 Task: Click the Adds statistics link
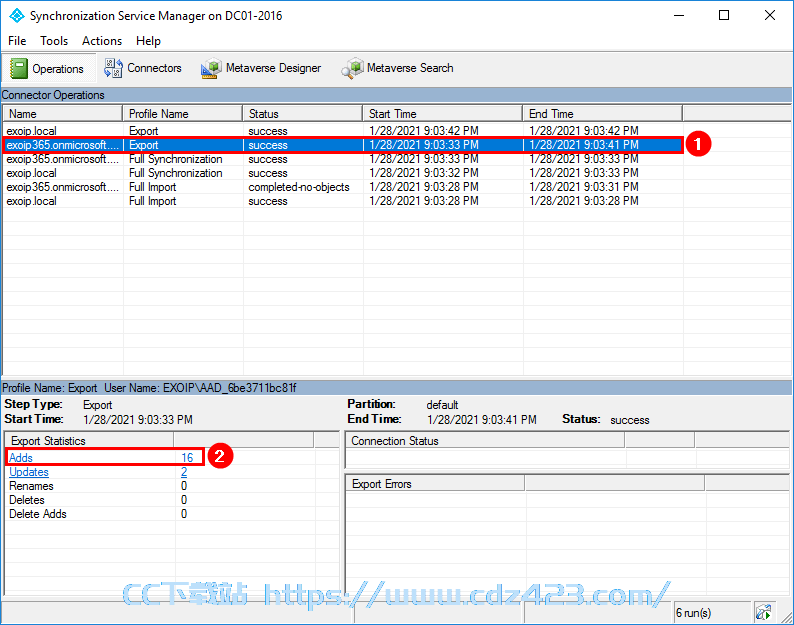click(x=21, y=458)
